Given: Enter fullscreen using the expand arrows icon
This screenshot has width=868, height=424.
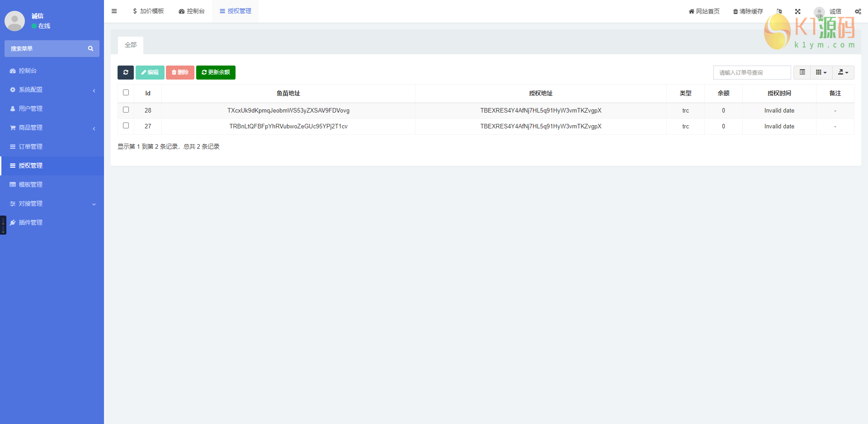Looking at the screenshot, I should click(797, 11).
